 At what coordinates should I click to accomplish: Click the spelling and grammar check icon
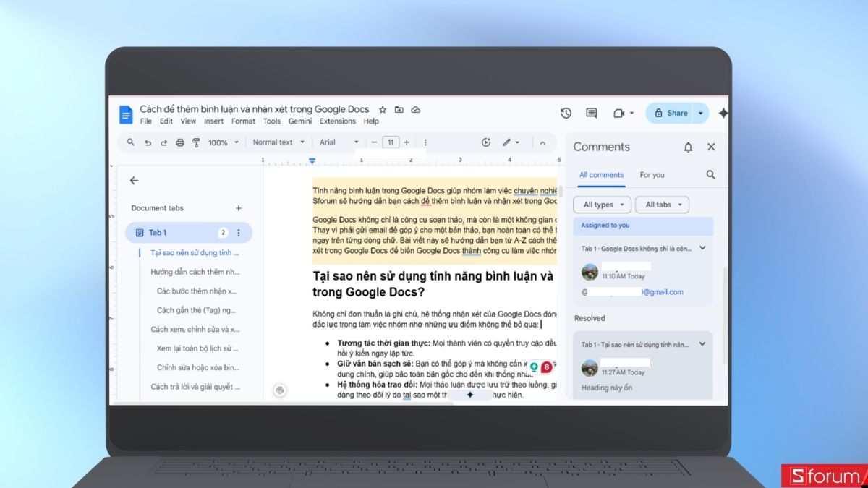click(486, 142)
